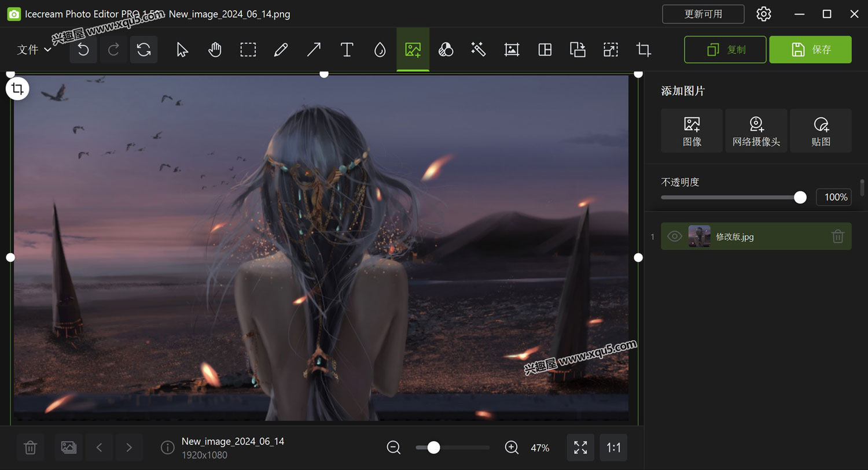Screen dimensions: 868x470
Task: Redo the last action
Action: (113, 50)
